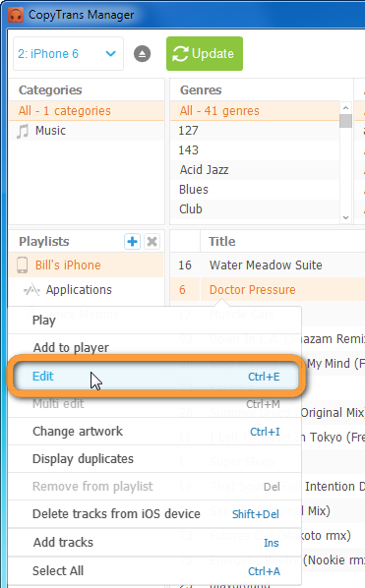365x588 pixels.
Task: Choose Play from the context menu
Action: [154, 321]
